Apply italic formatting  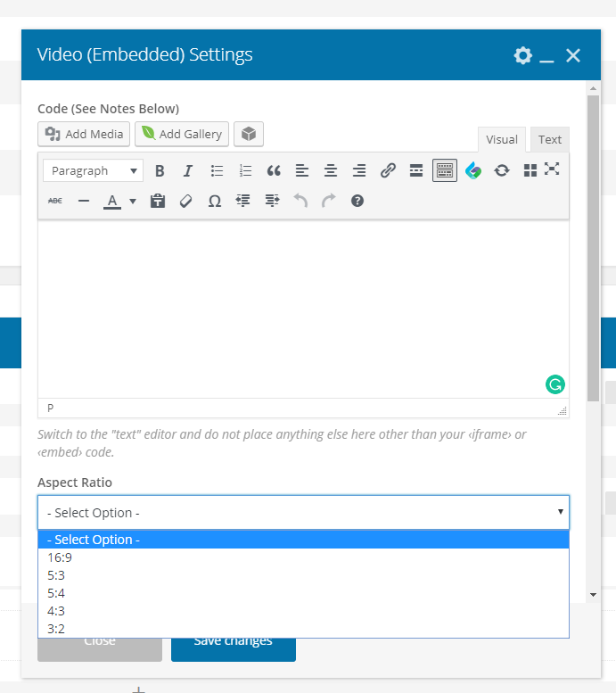coord(188,170)
